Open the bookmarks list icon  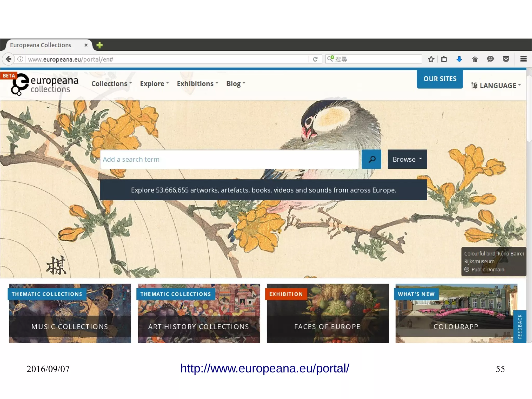pyautogui.click(x=444, y=59)
